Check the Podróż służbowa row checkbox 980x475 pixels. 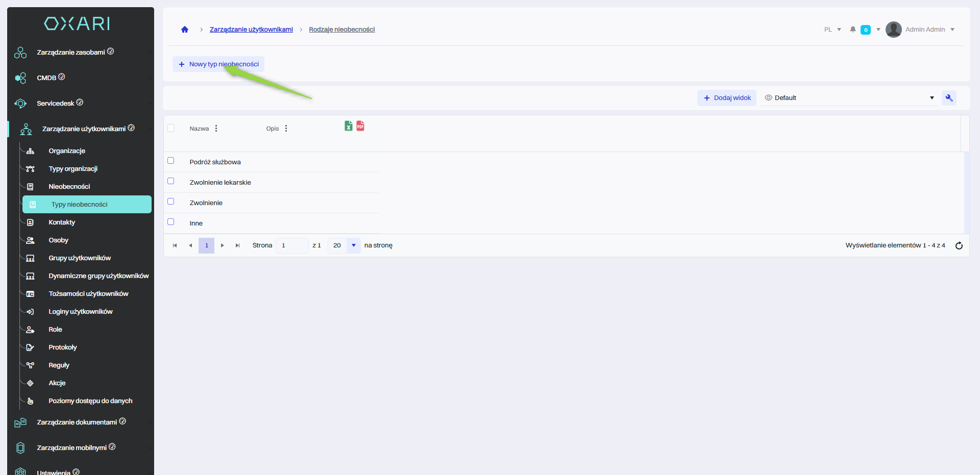pos(171,161)
